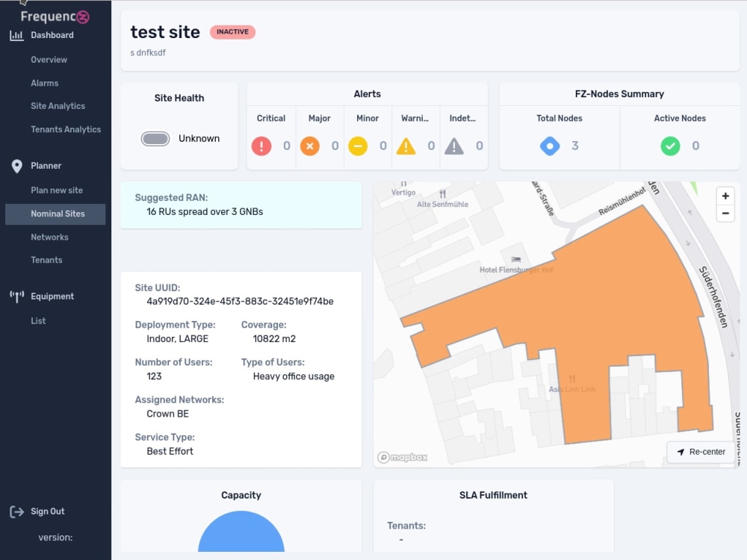Screen dimensions: 747x560
Task: Click the Dashboard chart icon
Action: pyautogui.click(x=16, y=35)
